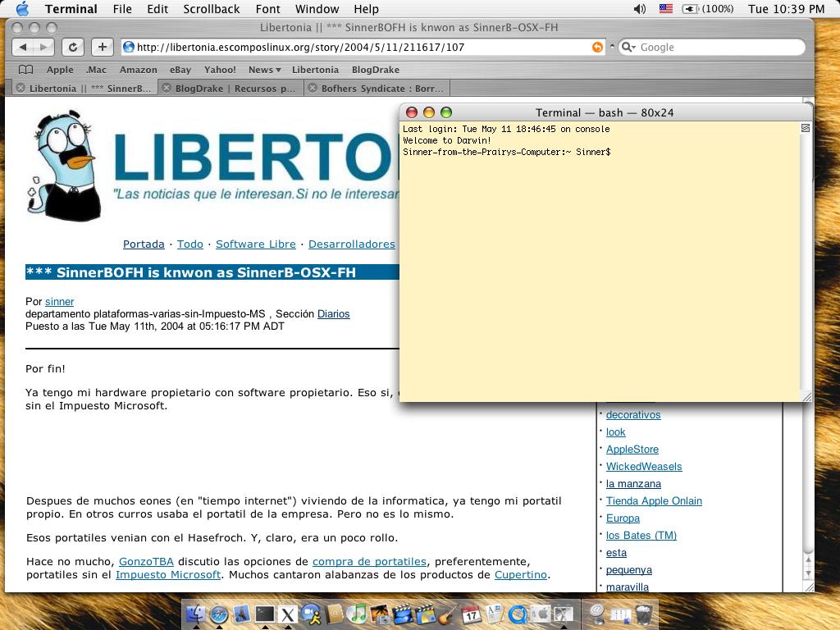Open the Amazon bookmark
Image resolution: width=840 pixels, height=630 pixels.
[138, 70]
